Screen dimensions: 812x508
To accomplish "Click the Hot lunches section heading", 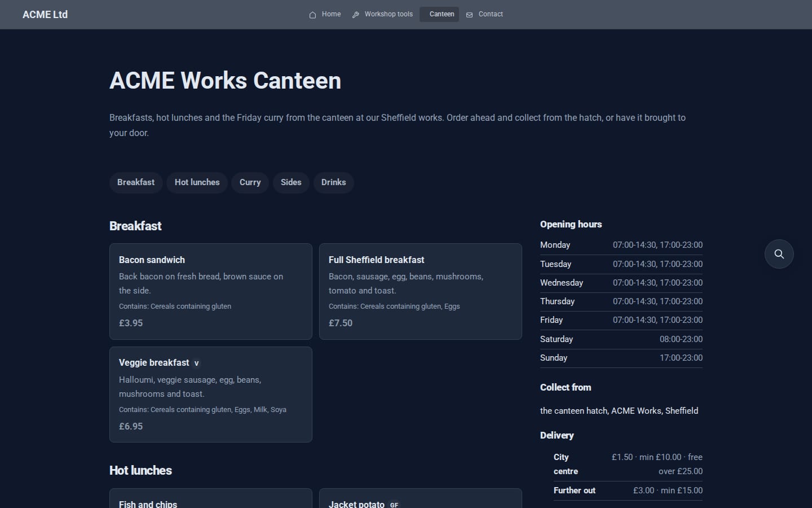I will 140,470.
